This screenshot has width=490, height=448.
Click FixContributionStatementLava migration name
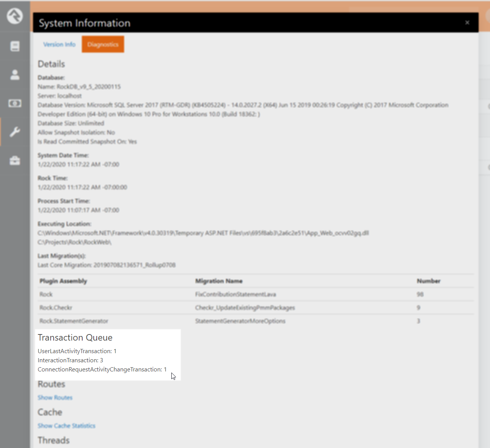click(236, 294)
